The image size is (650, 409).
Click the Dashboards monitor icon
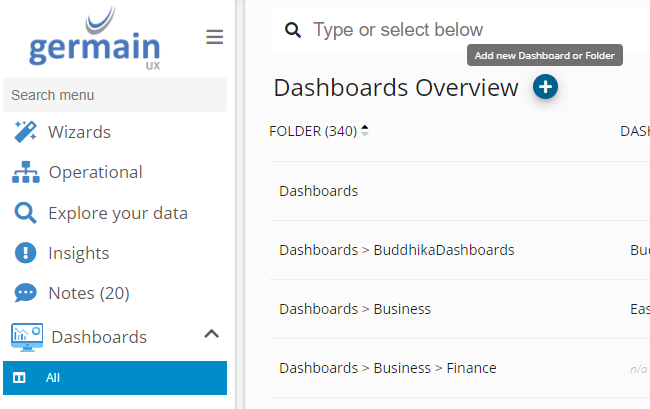[27, 337]
